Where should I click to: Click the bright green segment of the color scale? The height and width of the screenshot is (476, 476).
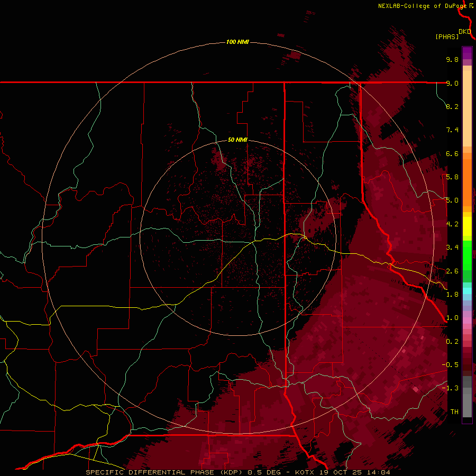coord(467,255)
